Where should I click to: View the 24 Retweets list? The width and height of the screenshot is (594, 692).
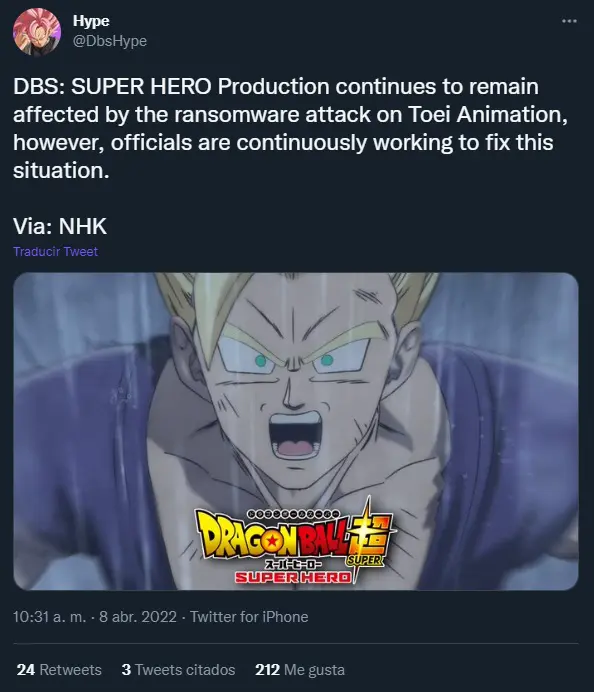click(59, 669)
